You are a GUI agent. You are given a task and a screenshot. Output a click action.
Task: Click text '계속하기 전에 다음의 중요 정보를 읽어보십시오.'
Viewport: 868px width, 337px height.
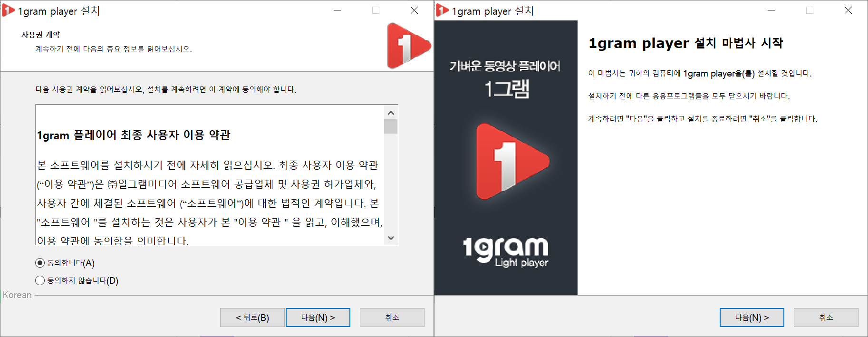114,49
